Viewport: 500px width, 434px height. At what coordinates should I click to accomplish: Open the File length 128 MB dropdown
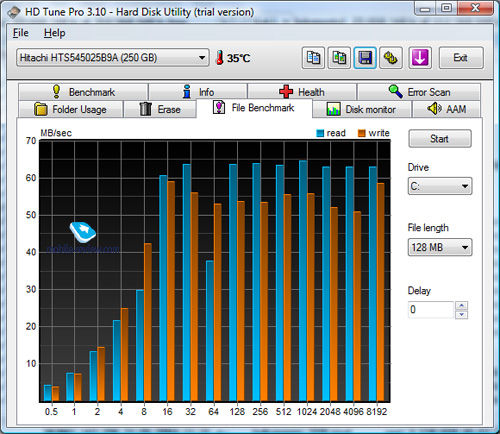point(440,247)
